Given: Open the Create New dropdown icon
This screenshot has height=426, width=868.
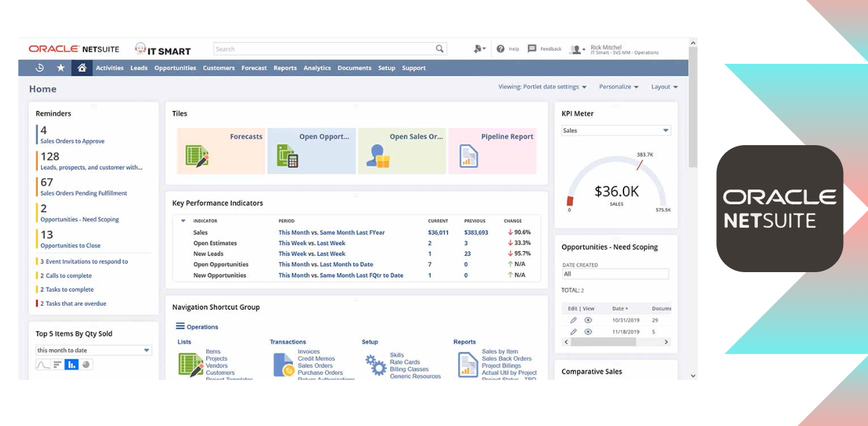Looking at the screenshot, I should tap(479, 49).
